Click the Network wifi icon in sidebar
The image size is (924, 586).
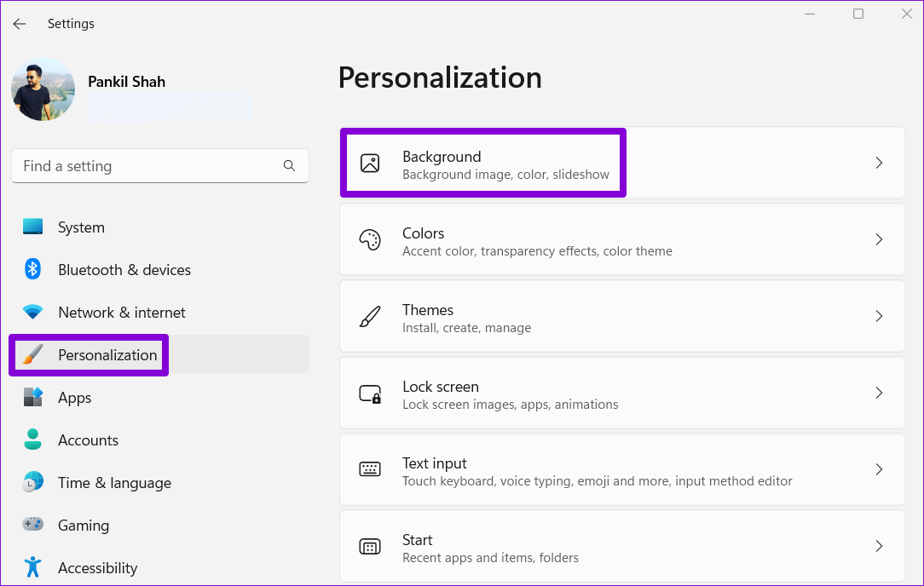click(x=33, y=313)
